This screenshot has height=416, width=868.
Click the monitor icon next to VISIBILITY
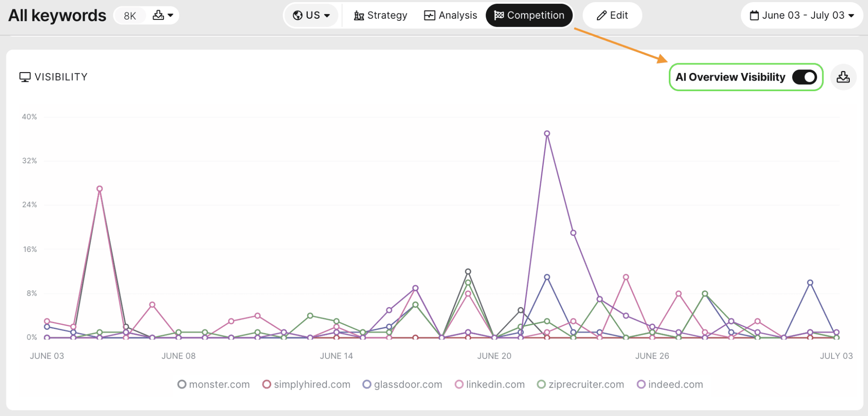coord(25,77)
